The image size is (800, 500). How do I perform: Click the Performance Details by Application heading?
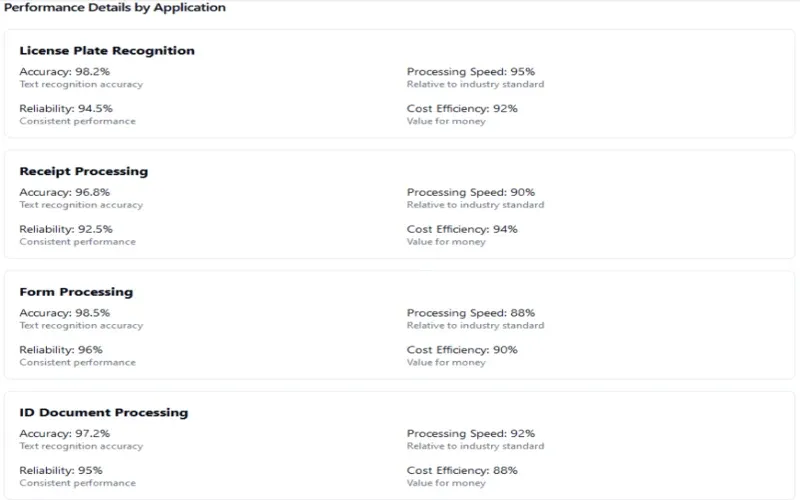coord(115,8)
